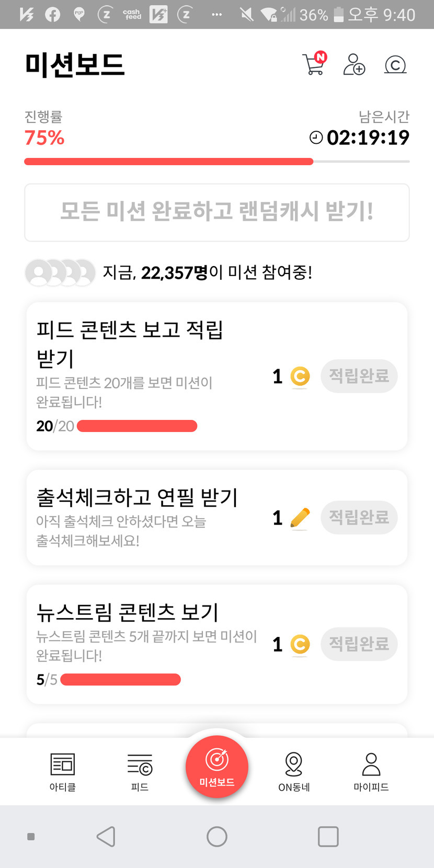
Task: Tap 적립완료 on attendance check mission
Action: 359,518
